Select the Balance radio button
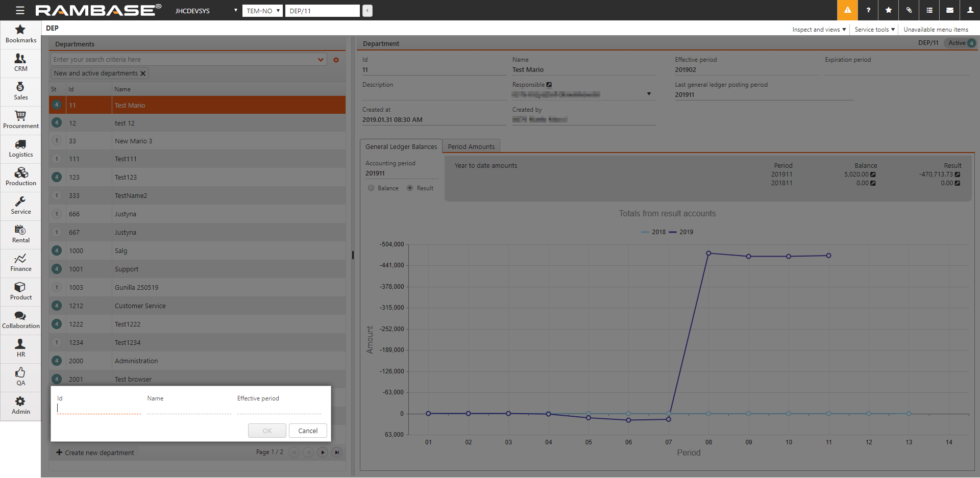980x478 pixels. (x=371, y=188)
